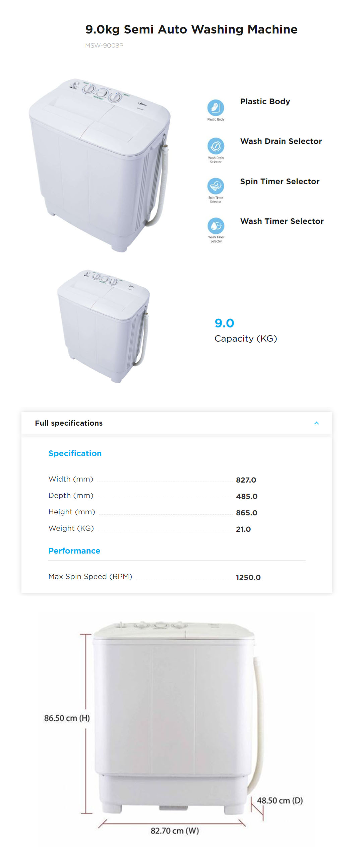Click the Plastic Body feature title
The width and height of the screenshot is (362, 868).
(265, 101)
